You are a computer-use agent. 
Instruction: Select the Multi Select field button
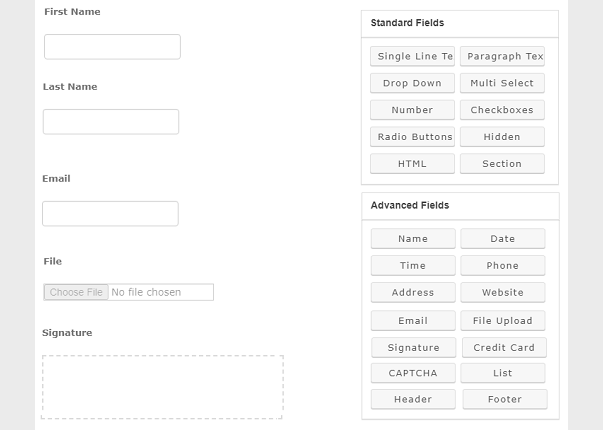point(502,83)
